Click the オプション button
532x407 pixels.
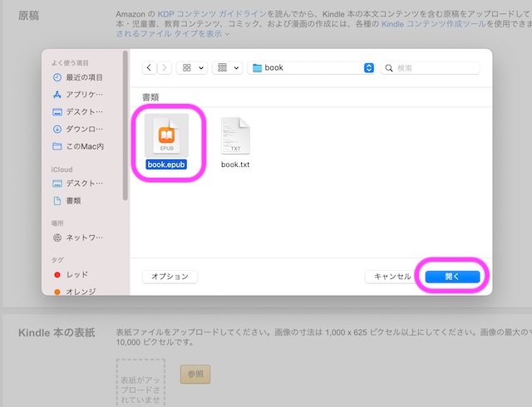[170, 276]
